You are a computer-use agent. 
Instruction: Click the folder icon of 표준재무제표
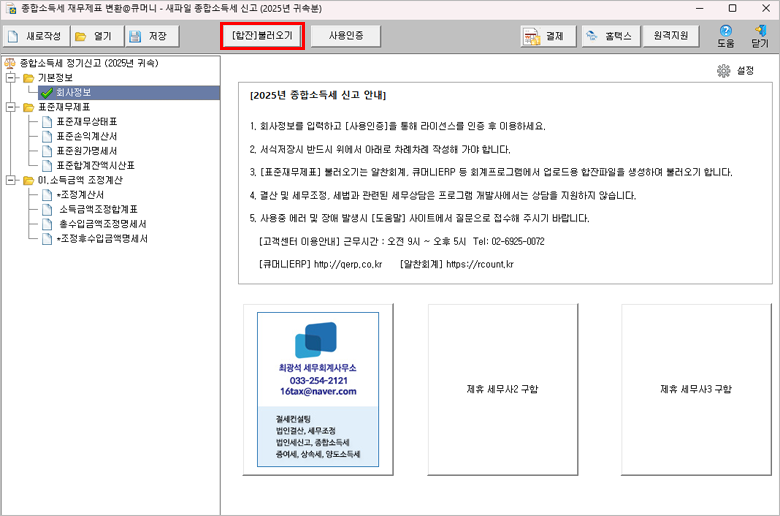(28, 107)
